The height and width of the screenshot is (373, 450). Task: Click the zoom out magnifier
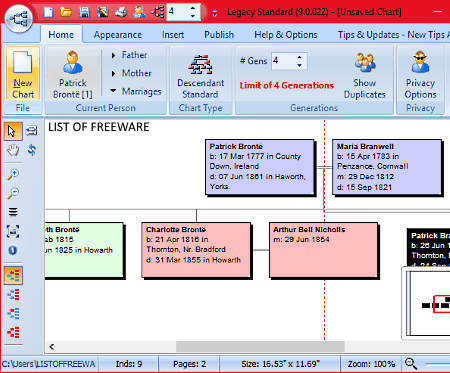pos(13,193)
